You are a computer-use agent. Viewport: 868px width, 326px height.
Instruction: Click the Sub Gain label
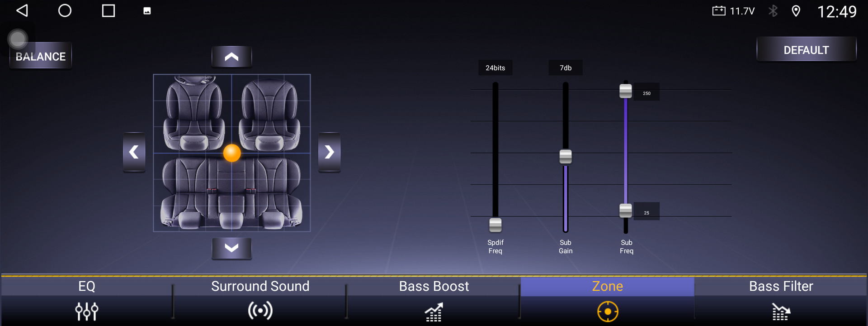(566, 247)
